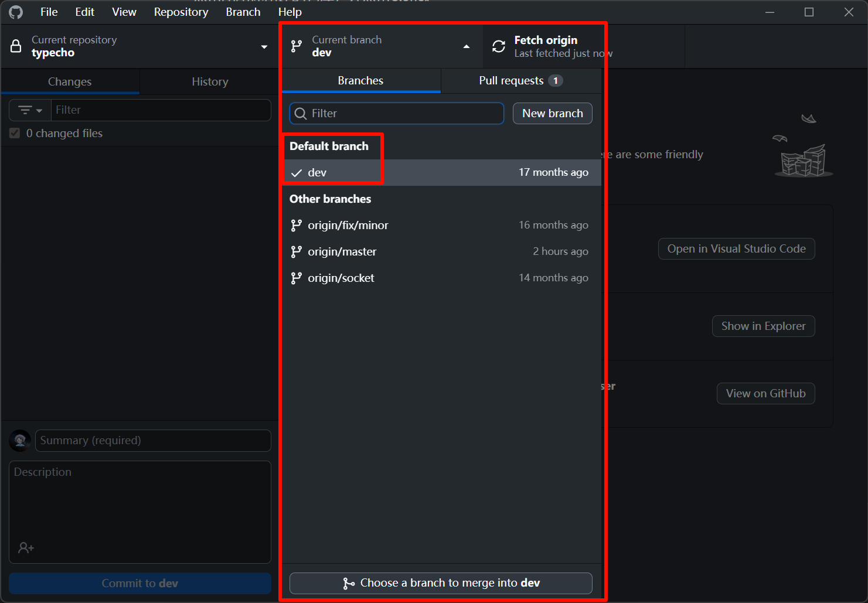
Task: Click the user avatar beside summary field
Action: click(x=20, y=441)
